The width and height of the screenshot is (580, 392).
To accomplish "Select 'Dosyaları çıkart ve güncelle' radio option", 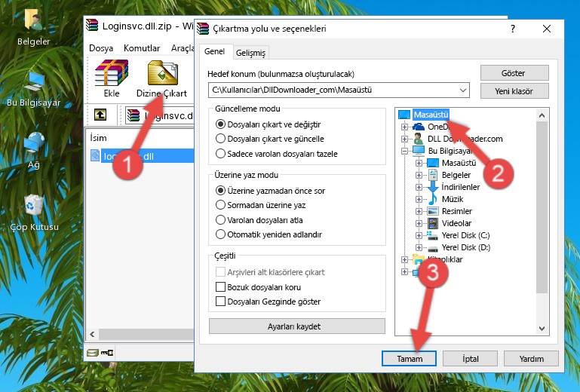I will coord(221,139).
